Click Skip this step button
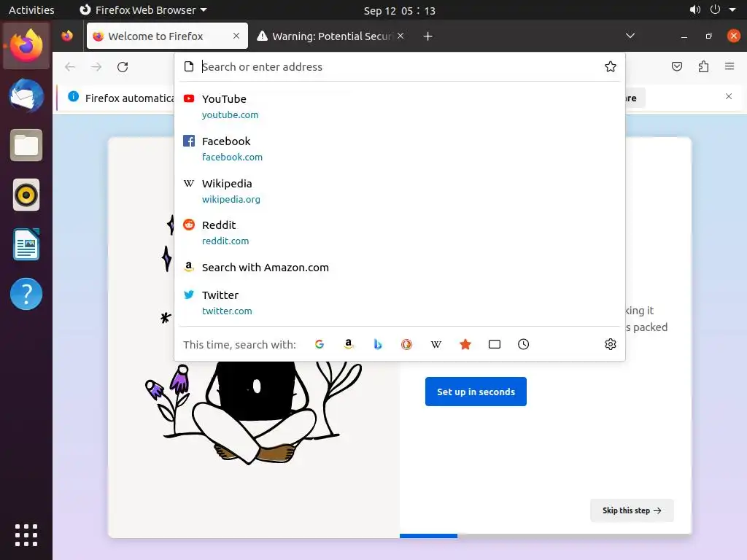This screenshot has height=560, width=747. [x=632, y=510]
